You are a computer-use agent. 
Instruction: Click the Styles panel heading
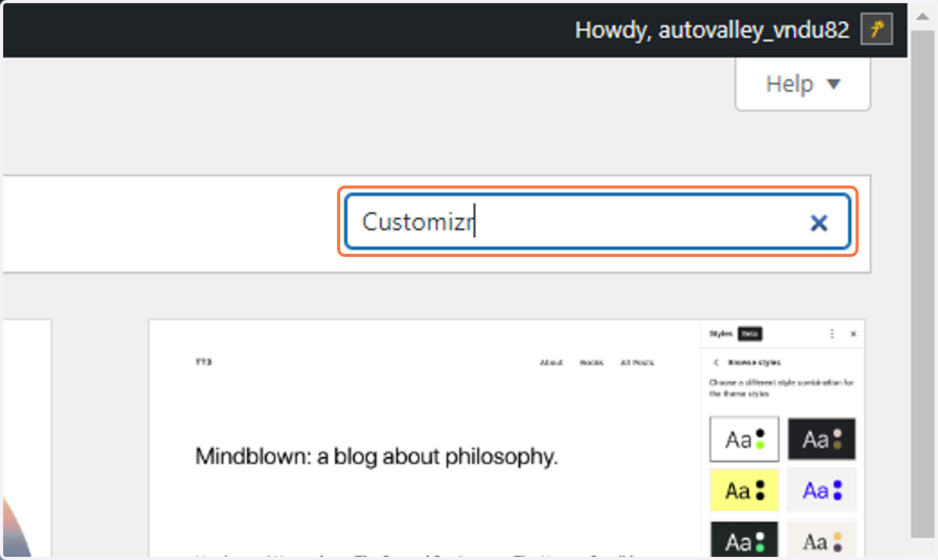721,334
